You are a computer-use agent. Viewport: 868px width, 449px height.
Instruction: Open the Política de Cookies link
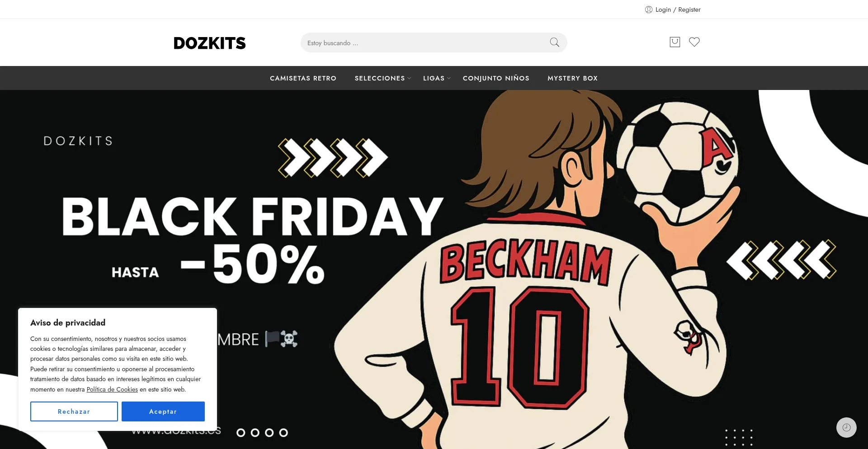pos(112,389)
